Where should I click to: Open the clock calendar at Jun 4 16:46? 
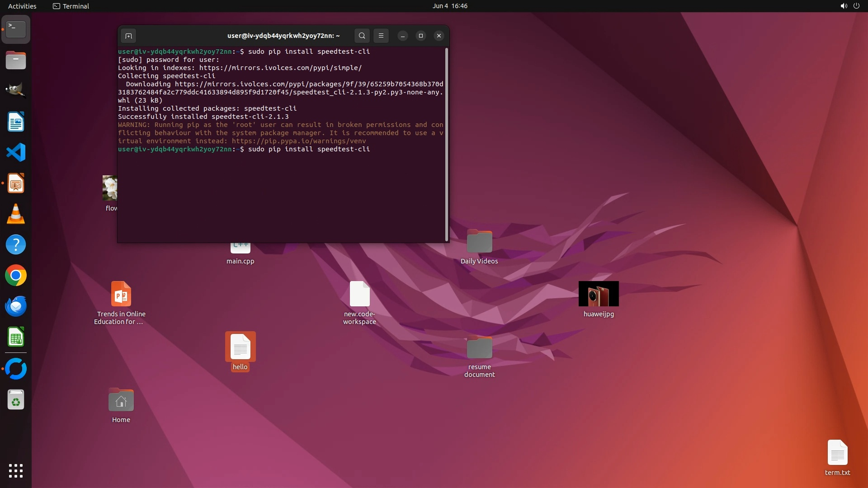pyautogui.click(x=449, y=6)
